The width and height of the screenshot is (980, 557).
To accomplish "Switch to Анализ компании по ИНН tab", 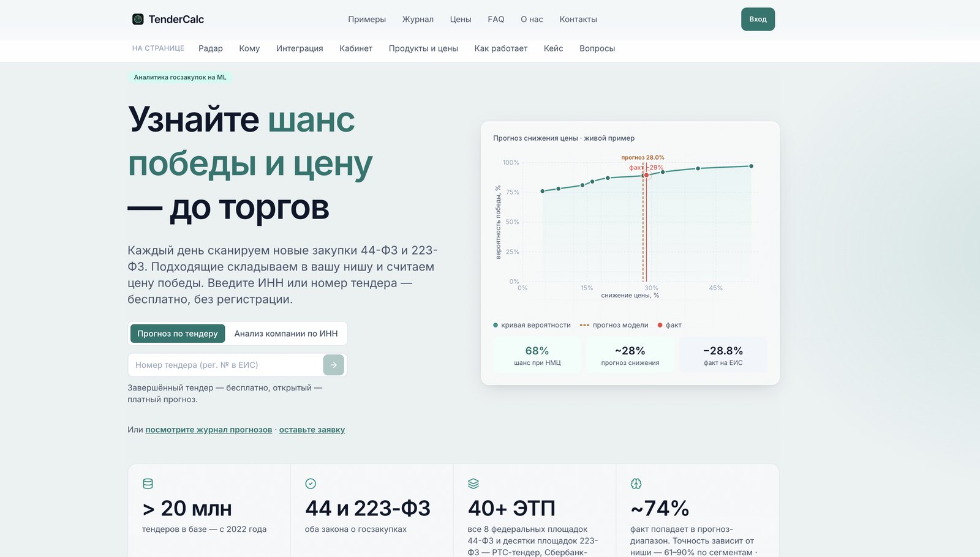I will tap(286, 334).
